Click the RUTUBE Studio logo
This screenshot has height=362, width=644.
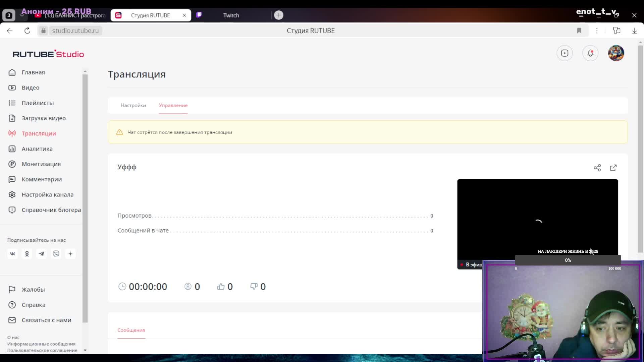tap(48, 54)
